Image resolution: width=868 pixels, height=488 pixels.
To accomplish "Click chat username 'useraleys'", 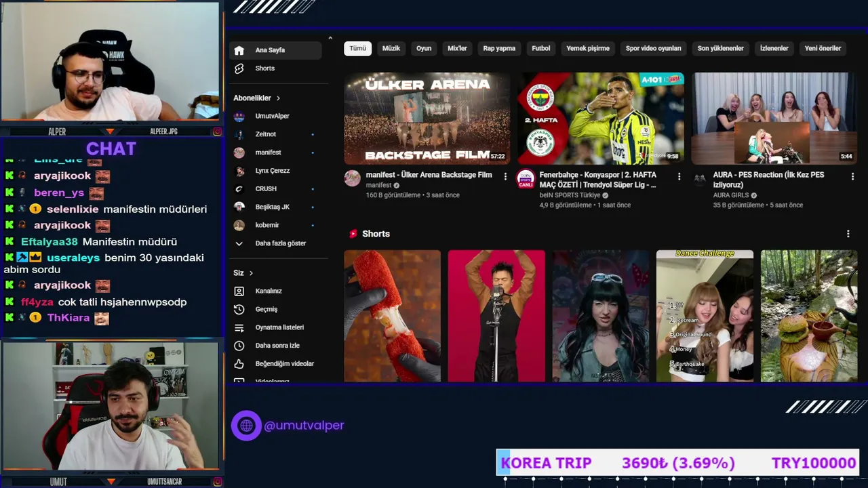I will [73, 258].
